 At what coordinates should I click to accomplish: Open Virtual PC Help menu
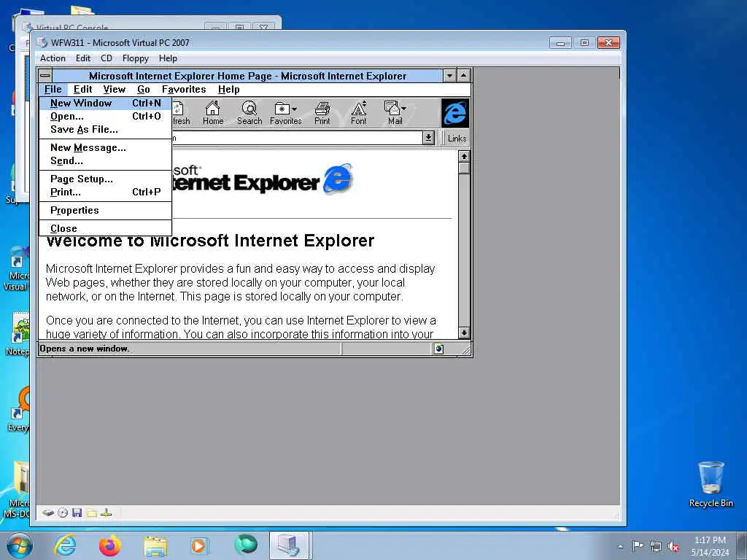pos(168,58)
